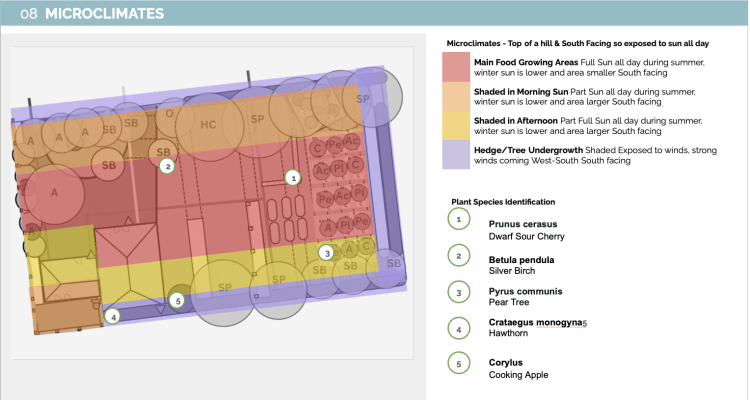Select plant marker 4 on the garden map
The image size is (750, 400).
point(113,316)
